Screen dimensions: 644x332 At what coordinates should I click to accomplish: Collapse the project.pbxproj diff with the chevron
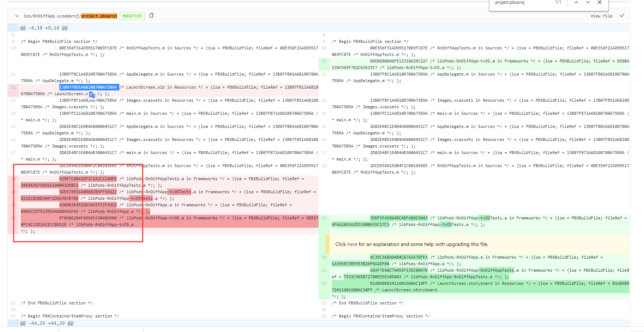click(x=17, y=16)
